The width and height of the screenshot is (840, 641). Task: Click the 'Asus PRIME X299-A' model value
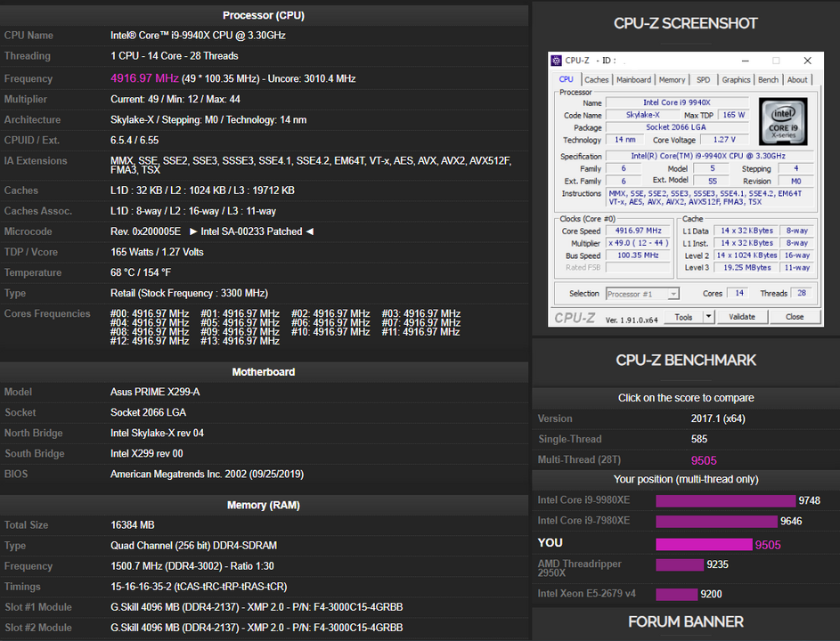155,392
